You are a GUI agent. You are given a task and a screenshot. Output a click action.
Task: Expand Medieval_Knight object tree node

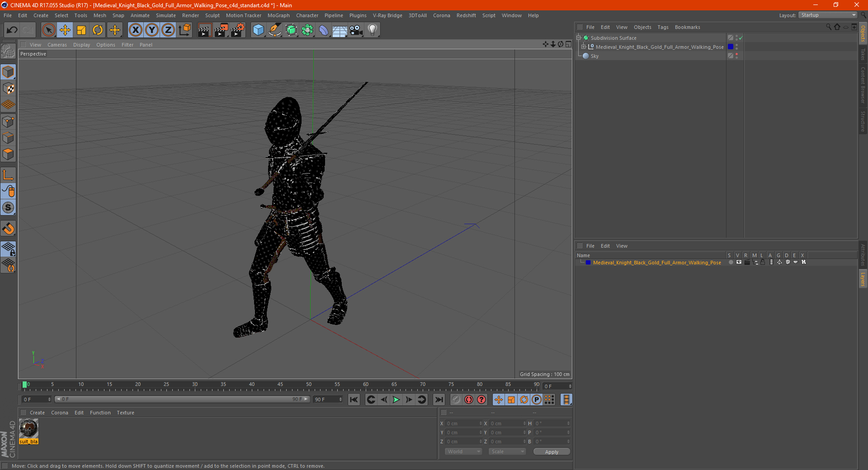[583, 47]
